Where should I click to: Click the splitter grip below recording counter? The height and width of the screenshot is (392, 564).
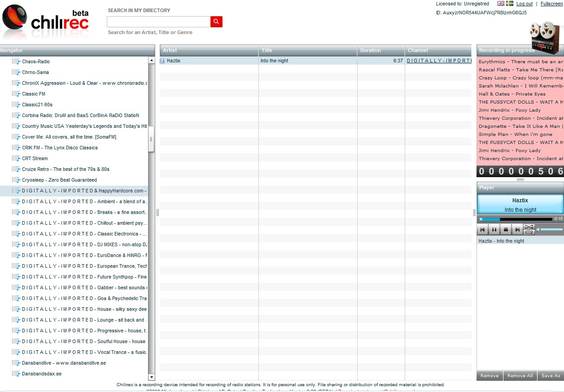pos(520,179)
